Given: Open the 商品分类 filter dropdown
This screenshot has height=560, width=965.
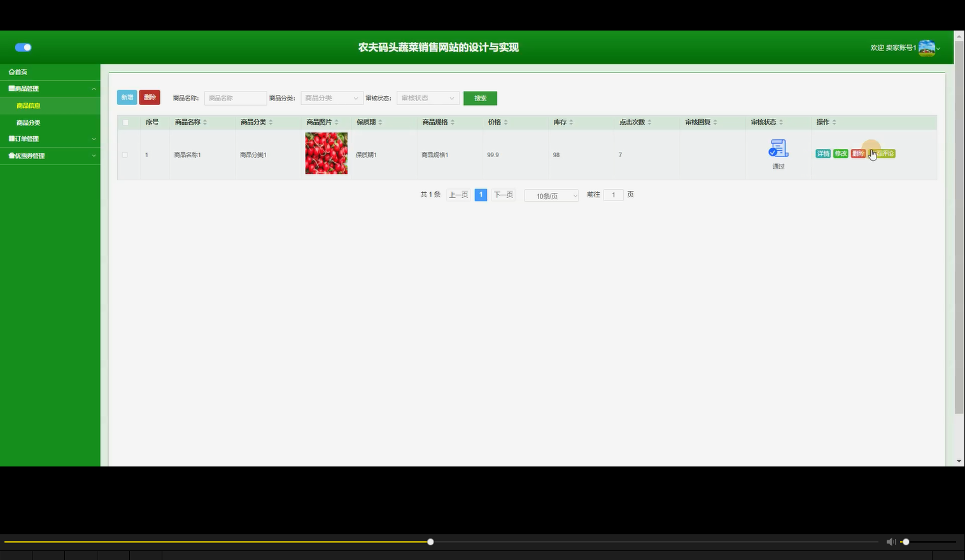Looking at the screenshot, I should [332, 98].
